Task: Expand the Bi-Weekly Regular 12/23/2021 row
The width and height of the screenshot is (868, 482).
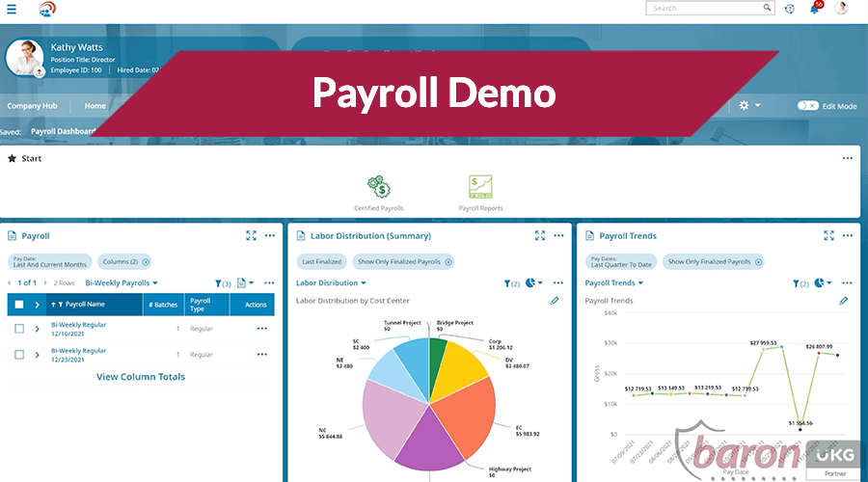Action: [x=37, y=355]
